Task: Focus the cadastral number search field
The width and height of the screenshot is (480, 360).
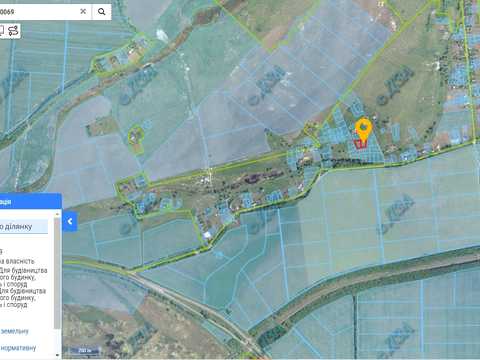Action: 38,12
